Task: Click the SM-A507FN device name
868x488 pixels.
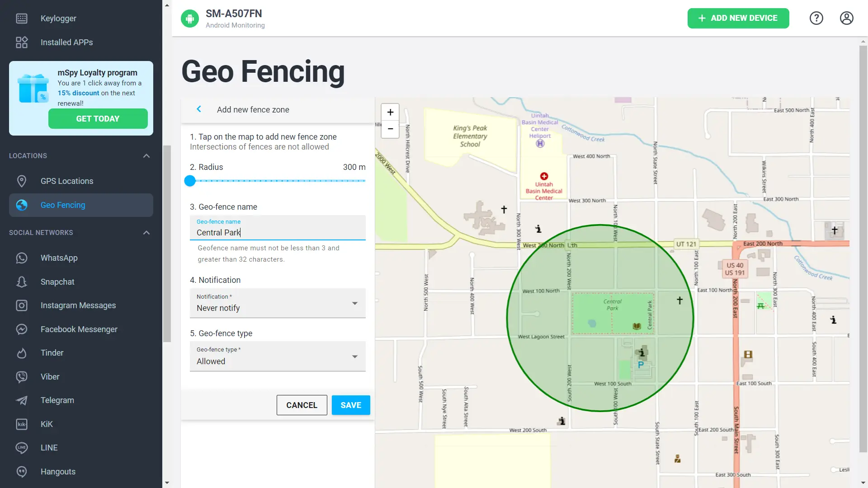Action: [234, 14]
